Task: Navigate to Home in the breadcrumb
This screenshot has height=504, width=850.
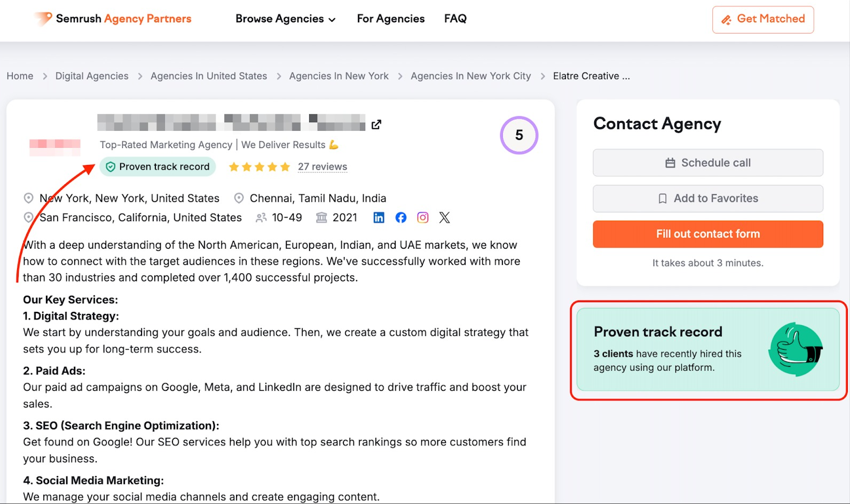Action: (20, 76)
